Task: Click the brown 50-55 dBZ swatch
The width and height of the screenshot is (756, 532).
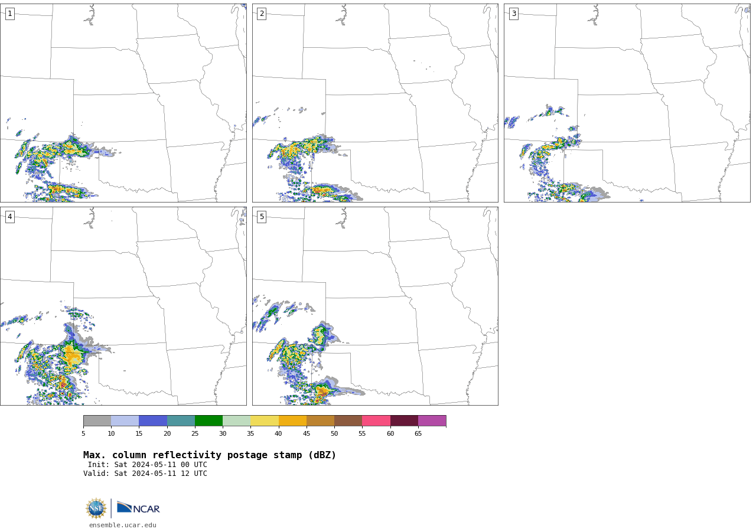Action: point(348,420)
